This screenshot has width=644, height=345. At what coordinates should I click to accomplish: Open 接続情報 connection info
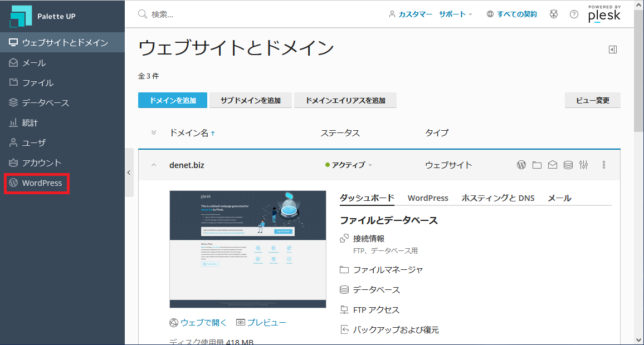369,239
